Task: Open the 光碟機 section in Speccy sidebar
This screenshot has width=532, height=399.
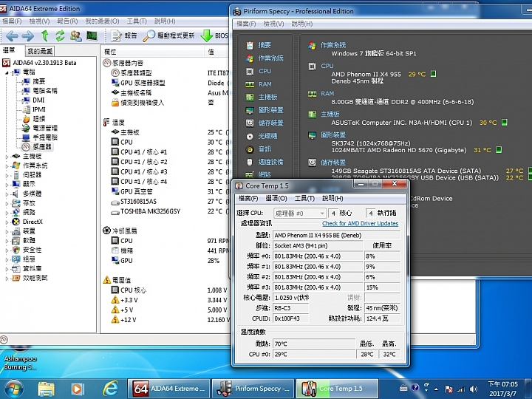Action: 267,136
